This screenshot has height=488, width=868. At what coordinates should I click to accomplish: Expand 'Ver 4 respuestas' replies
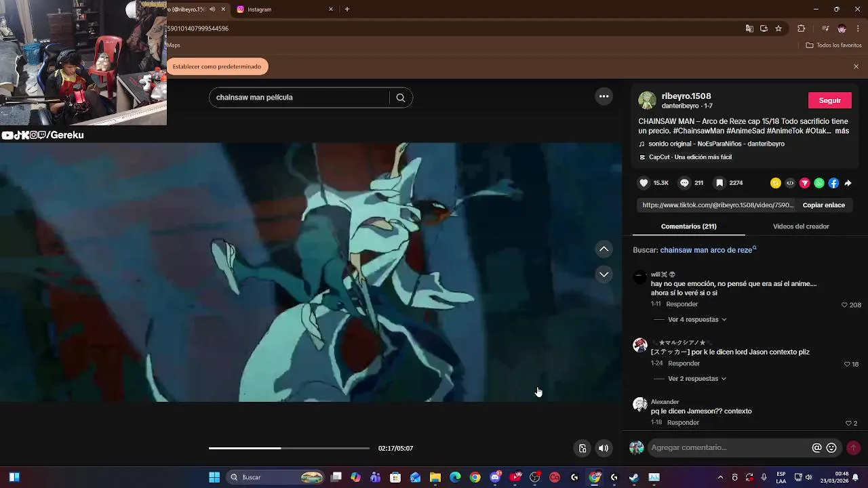click(697, 319)
